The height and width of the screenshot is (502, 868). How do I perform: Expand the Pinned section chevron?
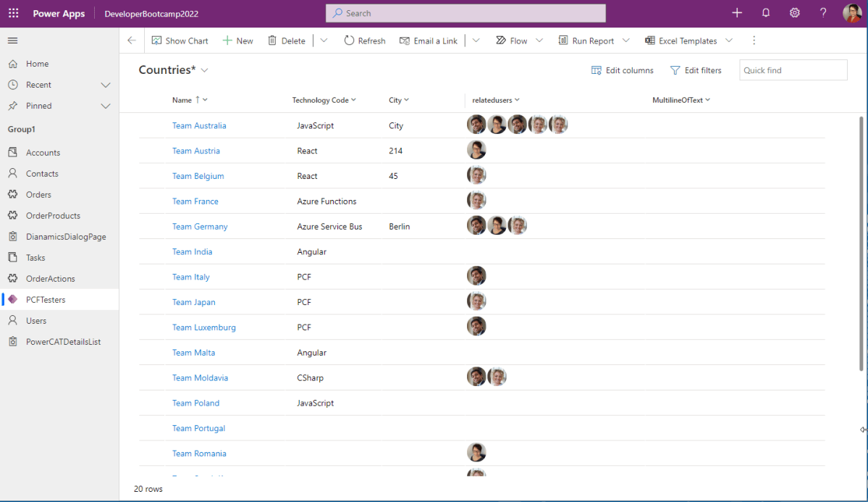[x=106, y=106]
